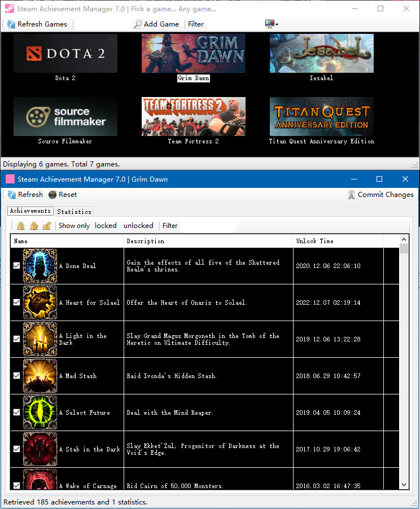
Task: Click the Displaying 6 games status text
Action: [62, 164]
